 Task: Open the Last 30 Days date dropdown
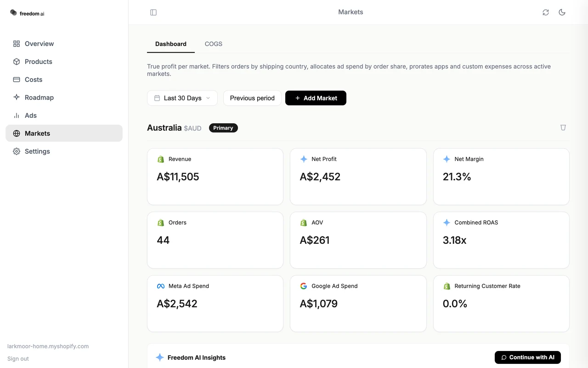[182, 98]
